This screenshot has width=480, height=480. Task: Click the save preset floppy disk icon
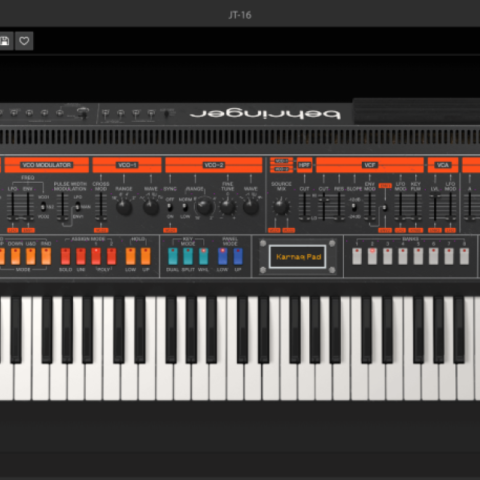(x=5, y=41)
